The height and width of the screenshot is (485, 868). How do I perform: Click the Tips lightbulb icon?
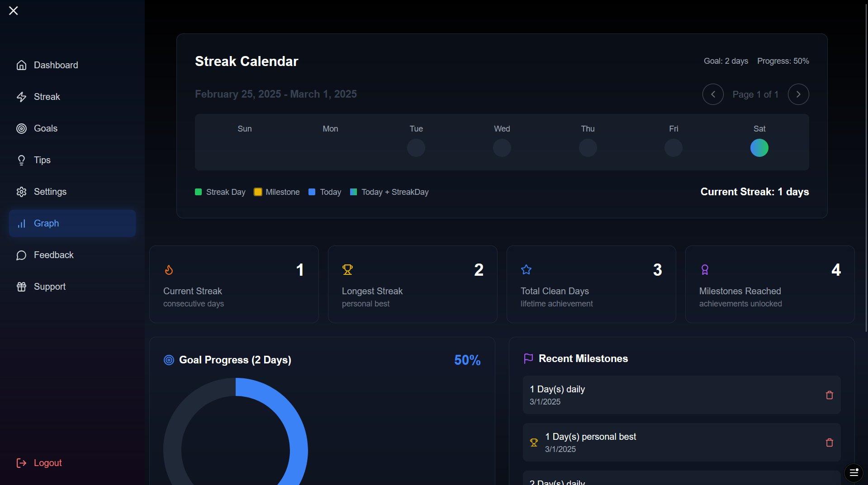tap(21, 160)
